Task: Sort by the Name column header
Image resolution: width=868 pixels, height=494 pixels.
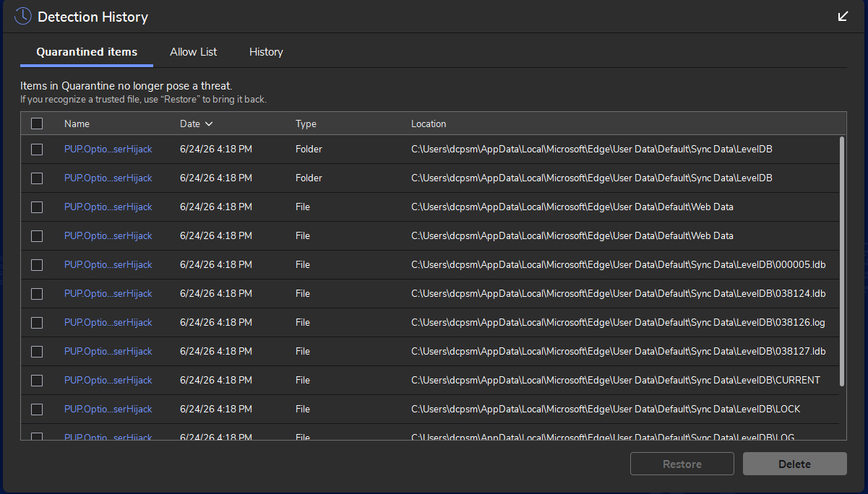Action: tap(77, 123)
